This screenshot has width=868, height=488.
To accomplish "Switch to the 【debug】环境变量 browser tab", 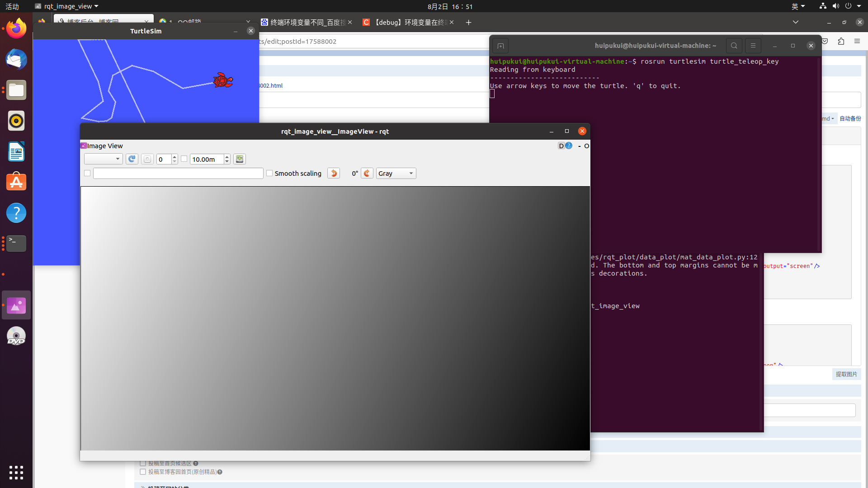I will (410, 22).
